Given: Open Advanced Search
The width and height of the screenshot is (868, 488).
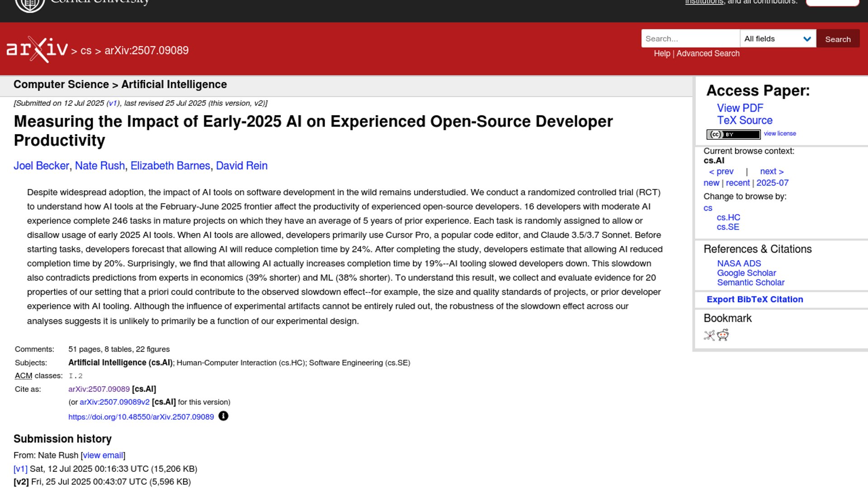Looking at the screenshot, I should tap(708, 53).
